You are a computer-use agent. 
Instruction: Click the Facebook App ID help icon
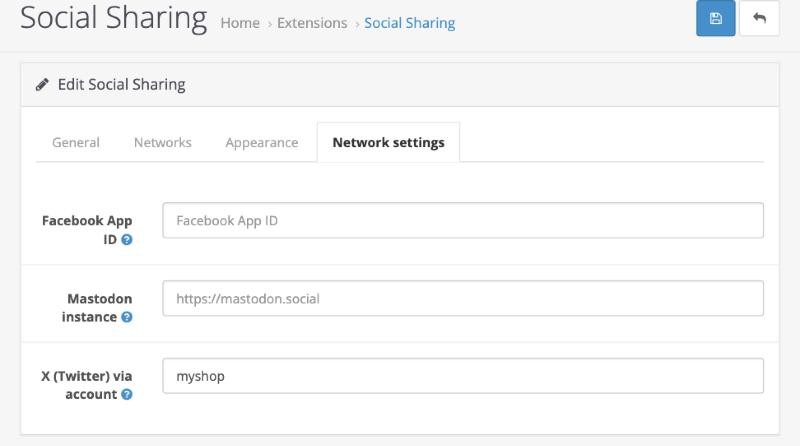(127, 239)
